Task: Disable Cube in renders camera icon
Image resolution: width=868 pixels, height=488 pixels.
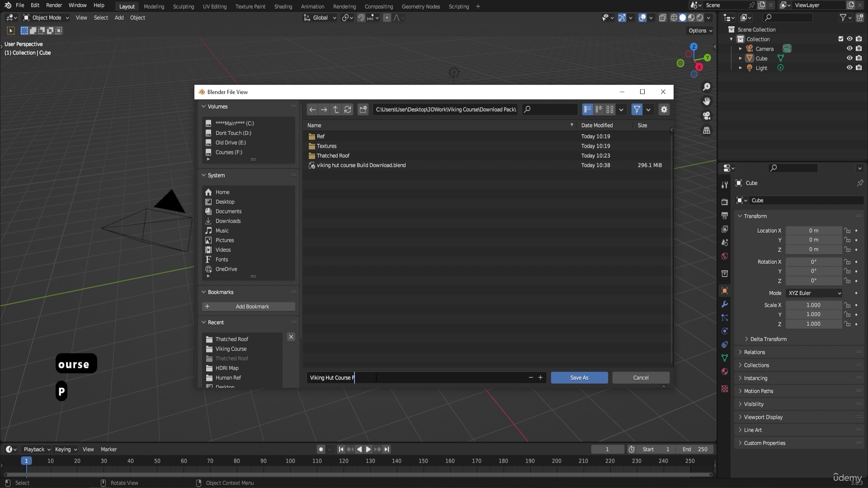Action: click(859, 58)
